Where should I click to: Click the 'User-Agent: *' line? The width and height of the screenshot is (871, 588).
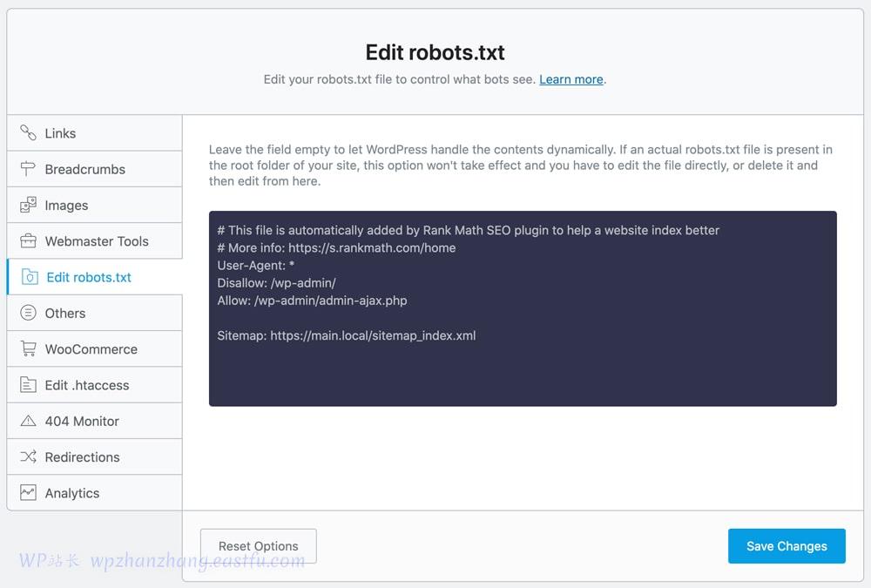point(255,265)
